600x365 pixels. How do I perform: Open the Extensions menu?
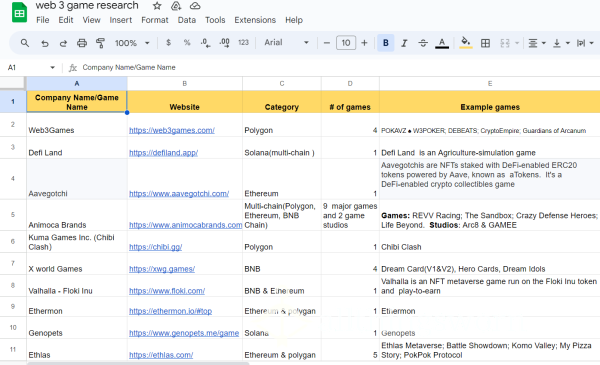point(255,20)
